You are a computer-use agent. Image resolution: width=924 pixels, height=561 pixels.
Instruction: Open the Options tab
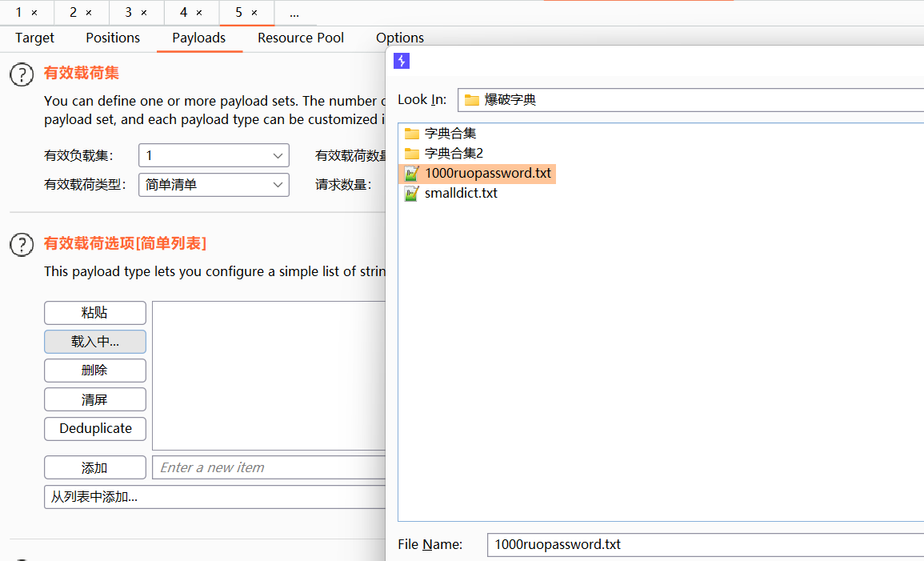pyautogui.click(x=399, y=38)
